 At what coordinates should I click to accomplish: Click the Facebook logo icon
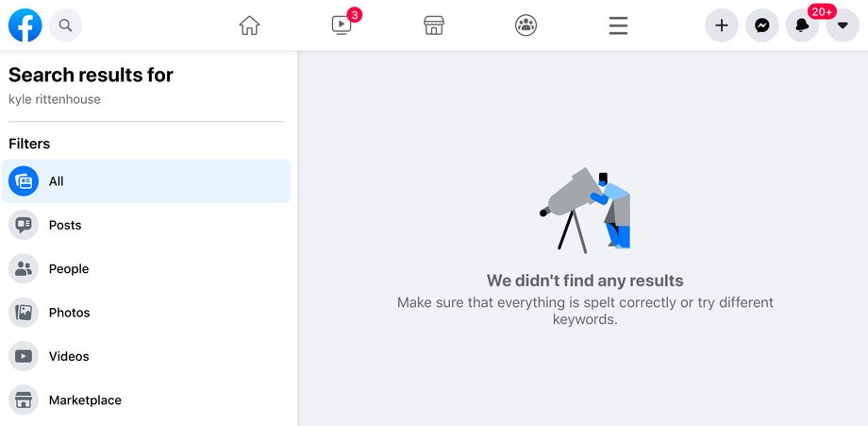tap(25, 26)
